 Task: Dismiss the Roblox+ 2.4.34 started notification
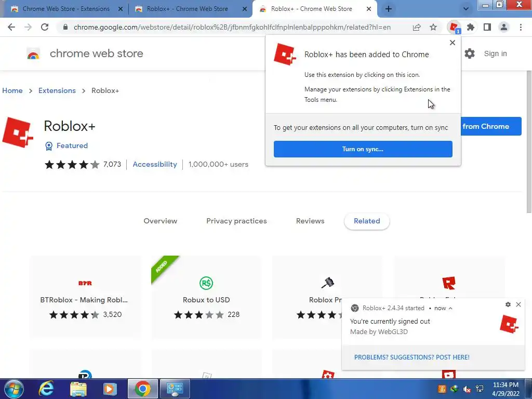click(x=518, y=304)
